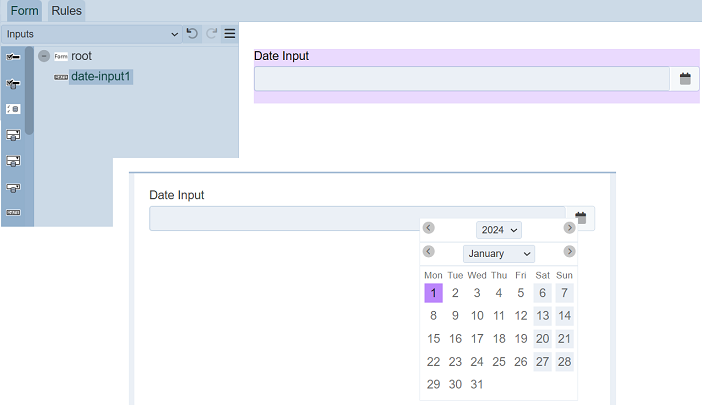This screenshot has width=702, height=405.
Task: Click the calendar icon in the purple-highlighted Date Input
Action: [x=685, y=79]
